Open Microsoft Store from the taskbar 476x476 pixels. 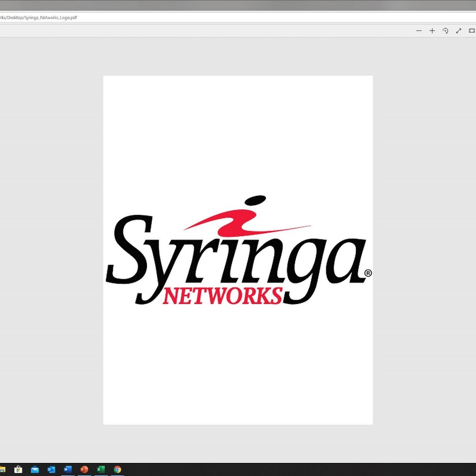click(x=18, y=469)
